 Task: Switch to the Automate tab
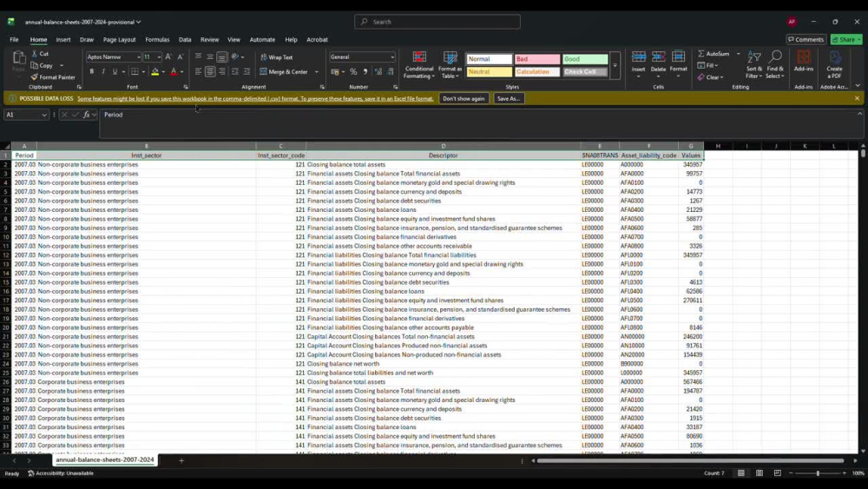(262, 40)
